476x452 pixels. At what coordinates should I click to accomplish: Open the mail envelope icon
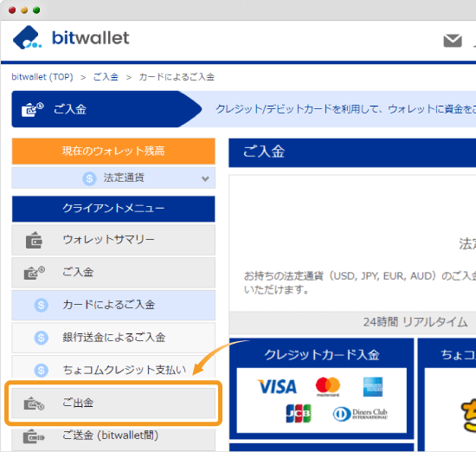[x=453, y=41]
